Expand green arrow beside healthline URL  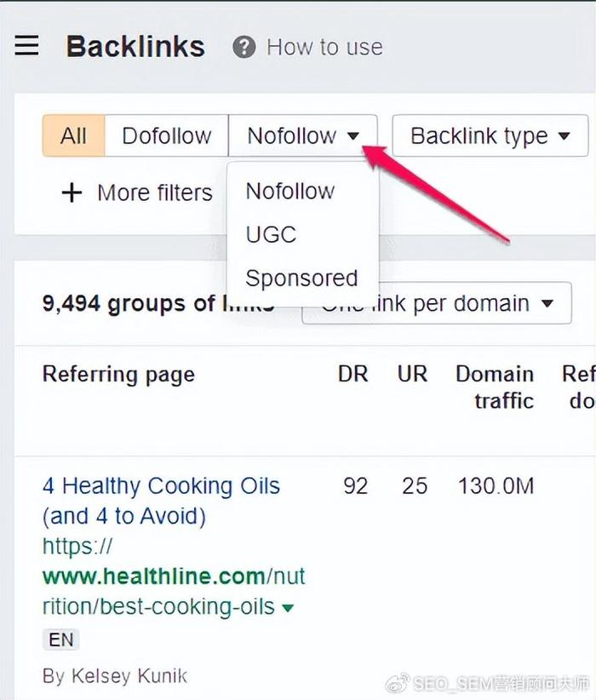288,607
